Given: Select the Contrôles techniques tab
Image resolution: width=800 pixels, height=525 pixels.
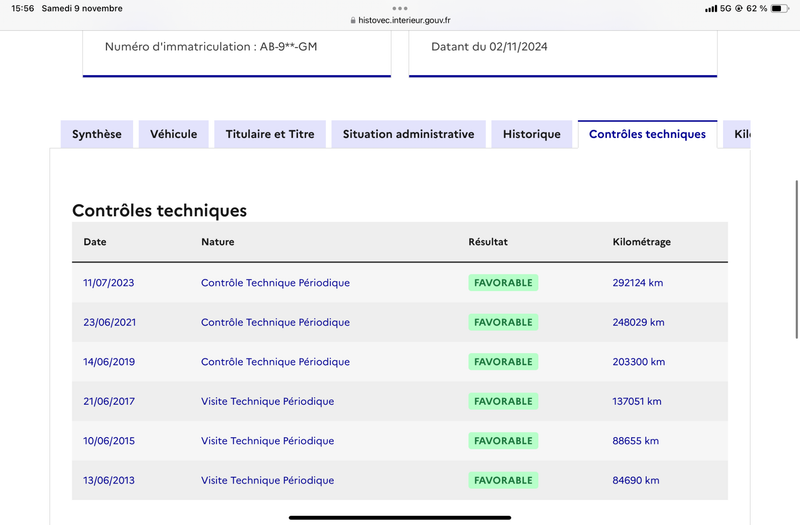Looking at the screenshot, I should (647, 134).
